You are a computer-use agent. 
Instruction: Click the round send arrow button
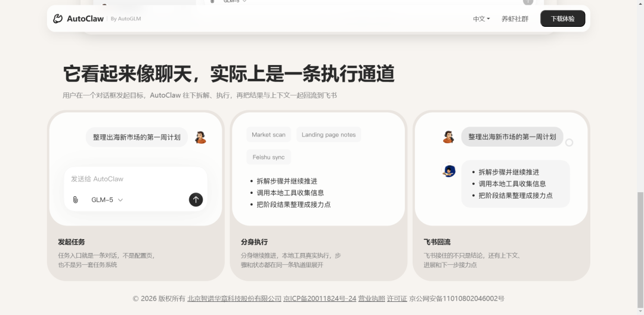click(196, 200)
